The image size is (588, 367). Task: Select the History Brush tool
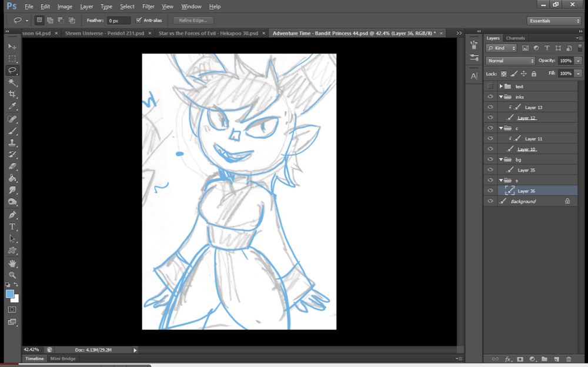(12, 155)
